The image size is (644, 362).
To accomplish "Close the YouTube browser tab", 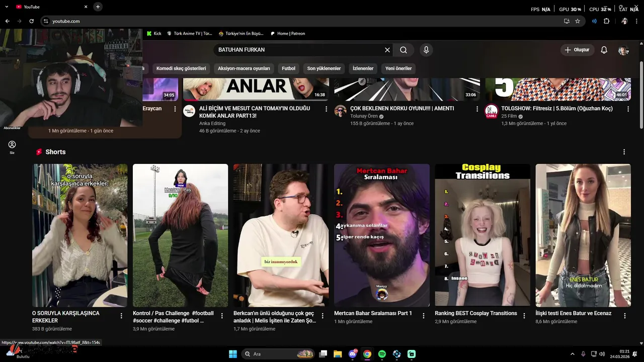I will (x=86, y=7).
